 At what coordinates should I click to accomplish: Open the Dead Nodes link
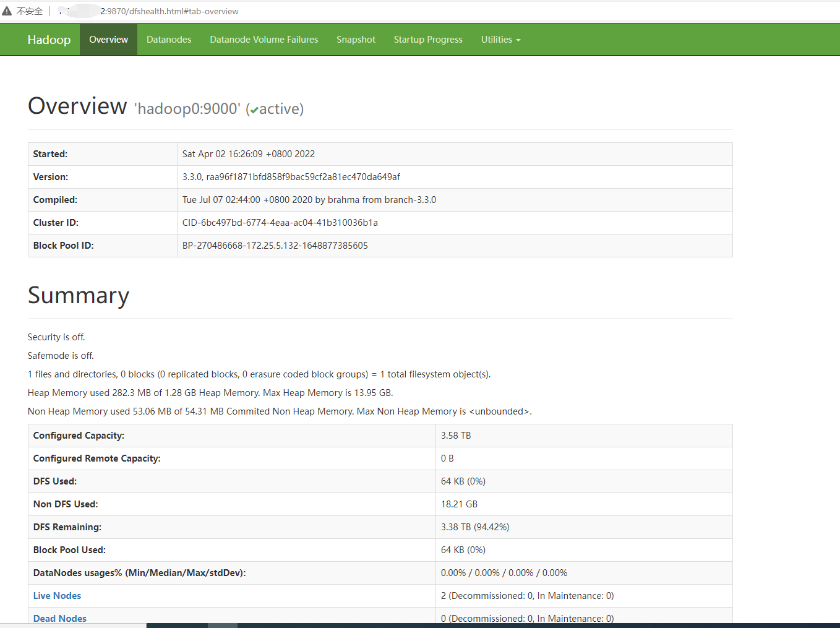[x=60, y=619]
